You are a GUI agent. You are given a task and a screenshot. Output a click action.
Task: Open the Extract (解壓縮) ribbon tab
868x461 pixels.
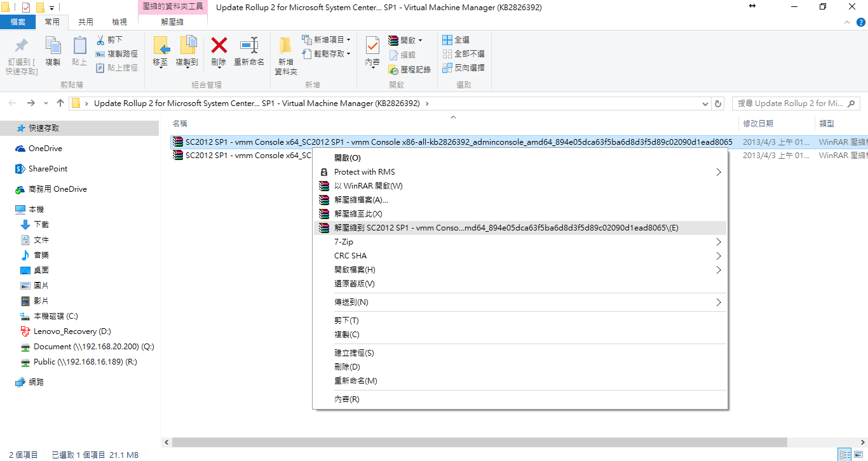click(x=173, y=22)
